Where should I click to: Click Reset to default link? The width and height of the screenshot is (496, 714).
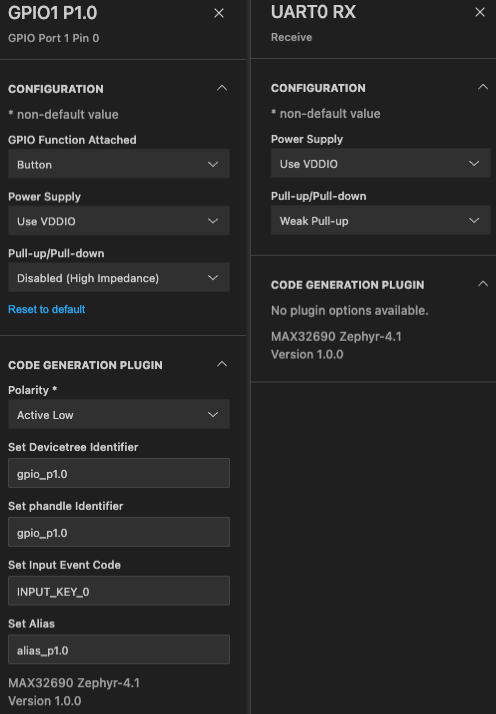46,309
